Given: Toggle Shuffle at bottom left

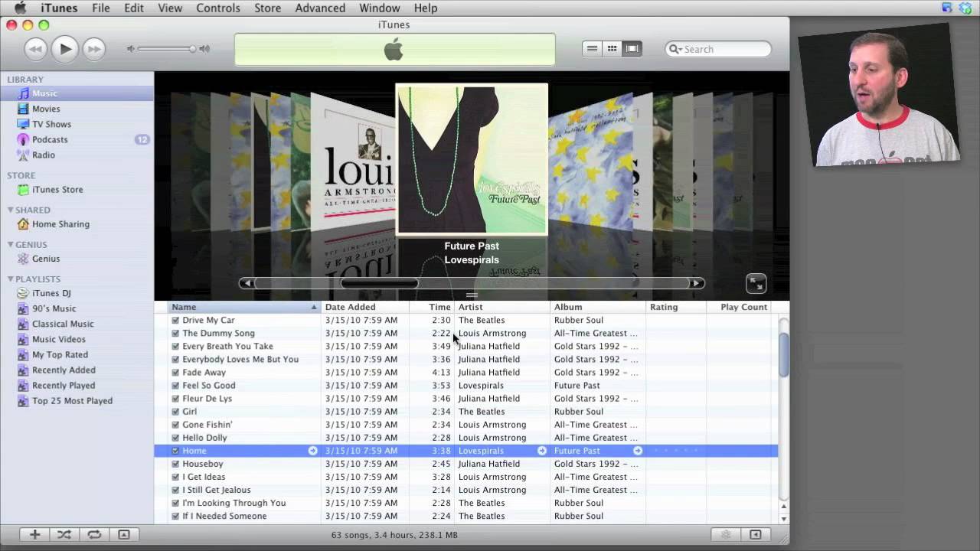Looking at the screenshot, I should pos(64,535).
